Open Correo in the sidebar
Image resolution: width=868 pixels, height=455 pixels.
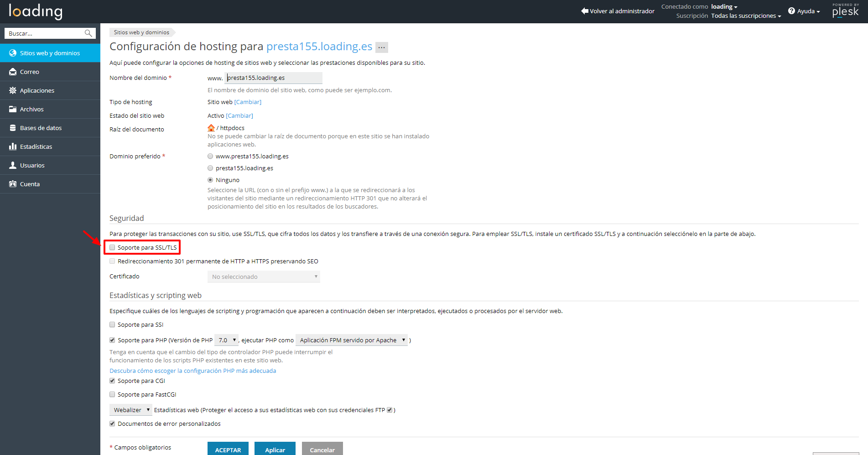pyautogui.click(x=50, y=72)
